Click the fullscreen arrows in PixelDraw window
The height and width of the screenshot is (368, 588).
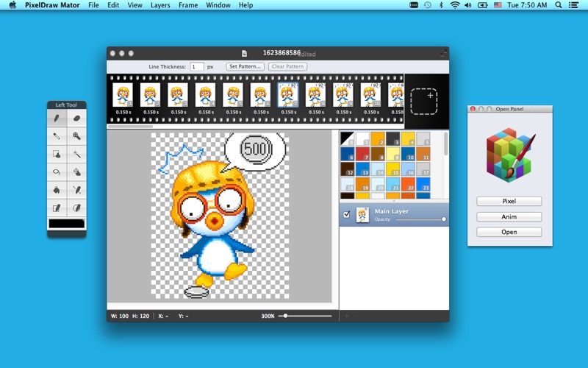coord(443,53)
